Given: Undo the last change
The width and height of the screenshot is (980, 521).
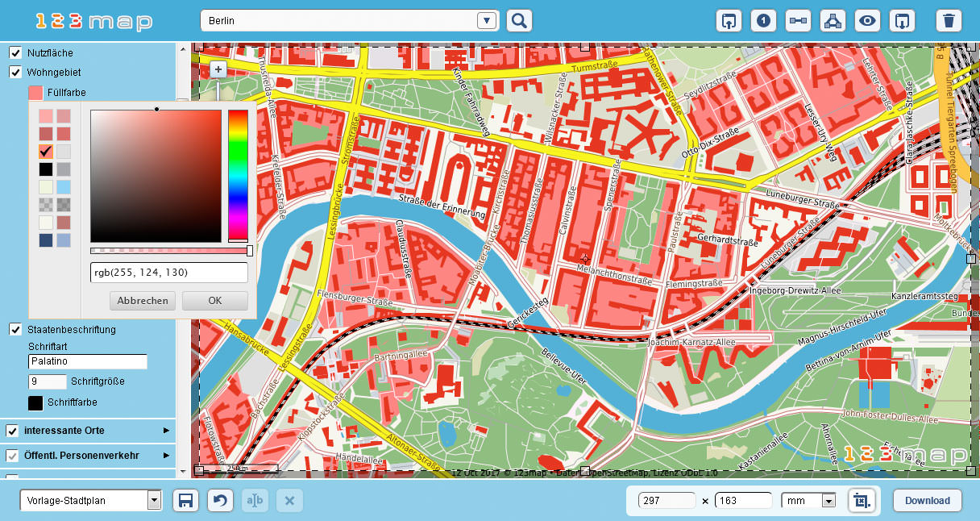Looking at the screenshot, I should tap(220, 500).
